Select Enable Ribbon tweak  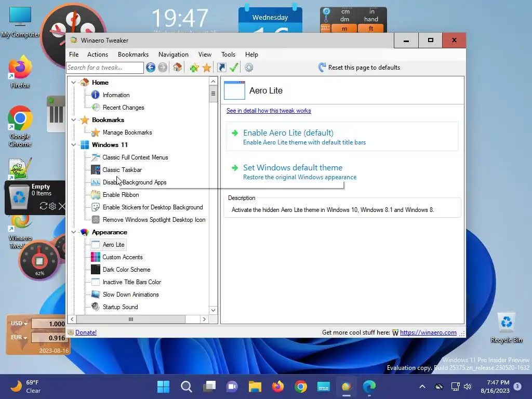click(x=121, y=195)
